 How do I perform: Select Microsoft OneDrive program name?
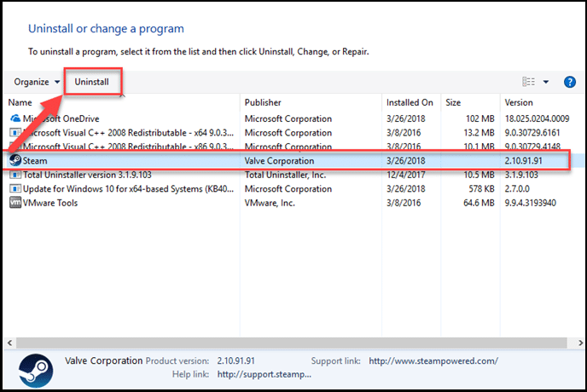61,118
